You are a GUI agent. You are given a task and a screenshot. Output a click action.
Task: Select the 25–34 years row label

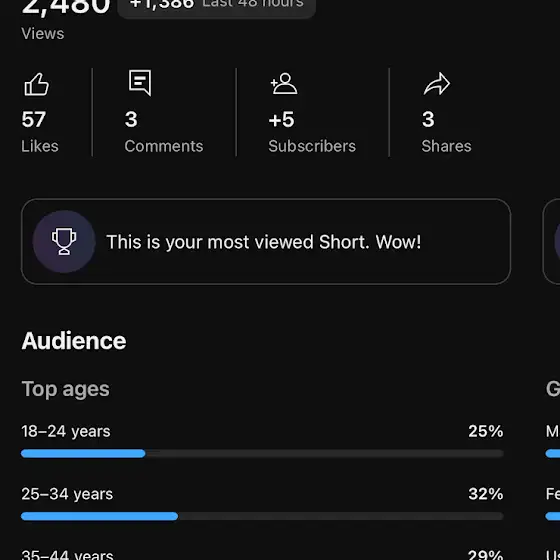point(67,494)
